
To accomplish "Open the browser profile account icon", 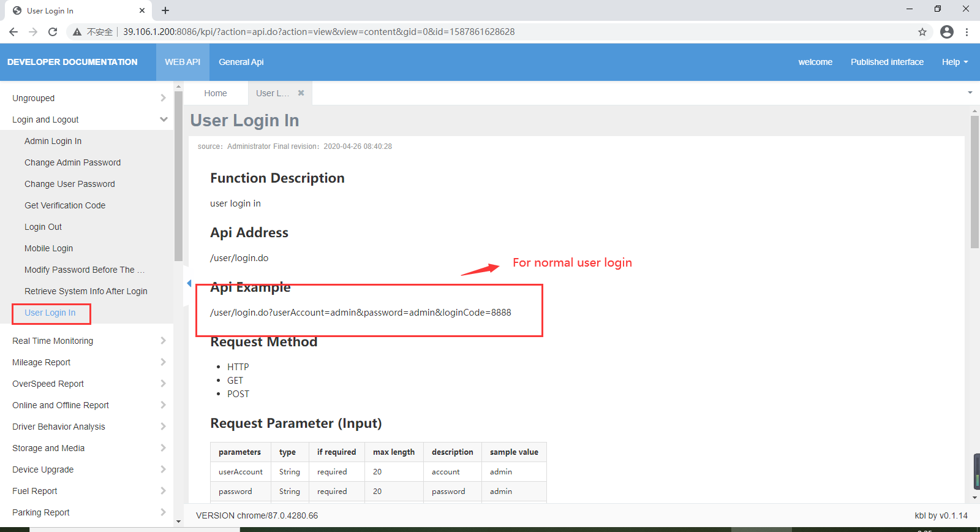I will tap(947, 32).
